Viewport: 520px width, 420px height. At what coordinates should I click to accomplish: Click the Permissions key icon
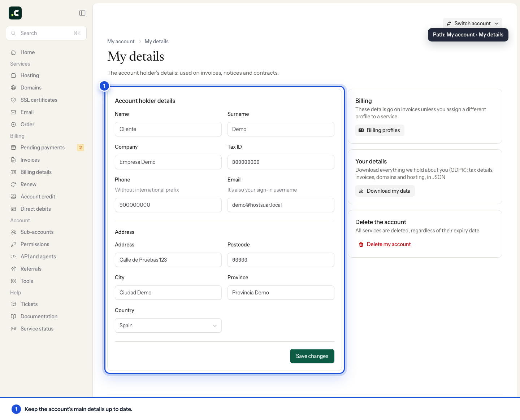click(x=13, y=244)
